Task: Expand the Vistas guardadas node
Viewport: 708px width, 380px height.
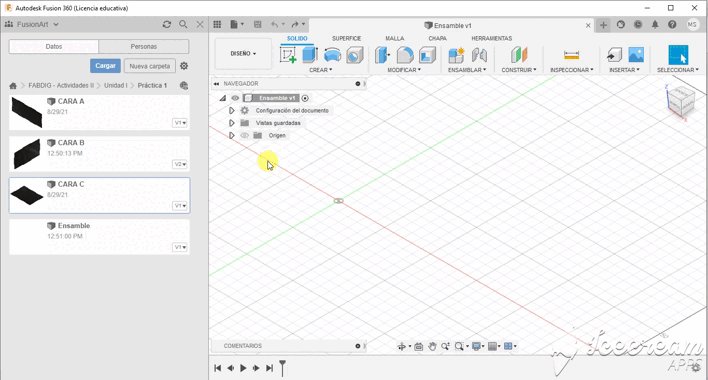Action: pos(232,123)
